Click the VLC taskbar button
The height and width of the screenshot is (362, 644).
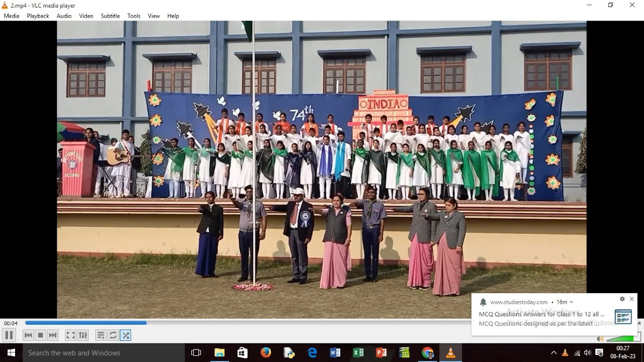pyautogui.click(x=451, y=353)
